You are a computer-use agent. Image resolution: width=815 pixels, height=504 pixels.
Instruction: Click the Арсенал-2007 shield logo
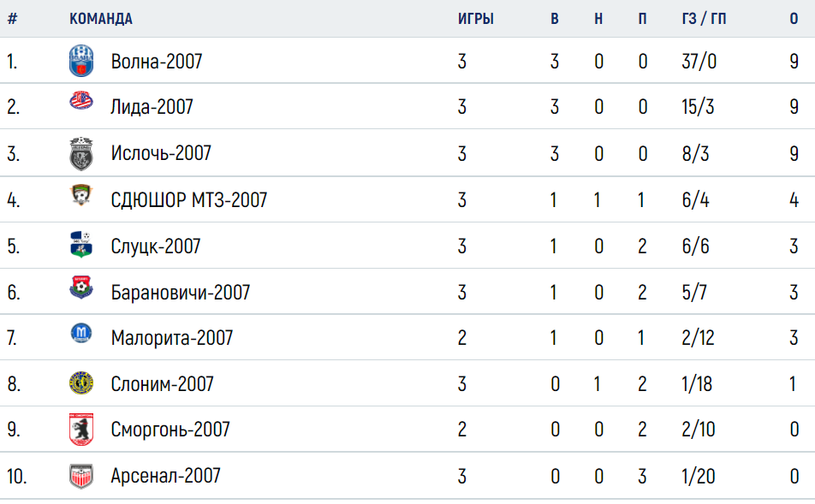pyautogui.click(x=81, y=476)
